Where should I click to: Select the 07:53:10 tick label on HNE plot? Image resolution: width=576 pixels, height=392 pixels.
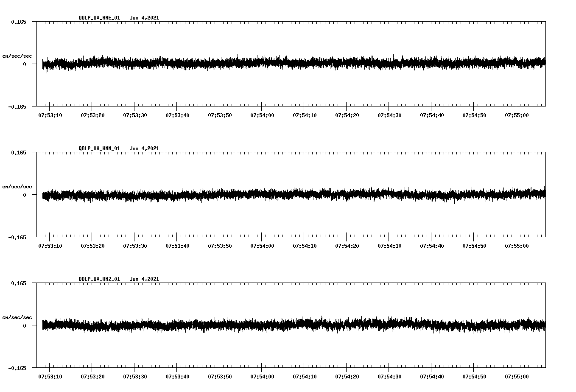pos(50,115)
